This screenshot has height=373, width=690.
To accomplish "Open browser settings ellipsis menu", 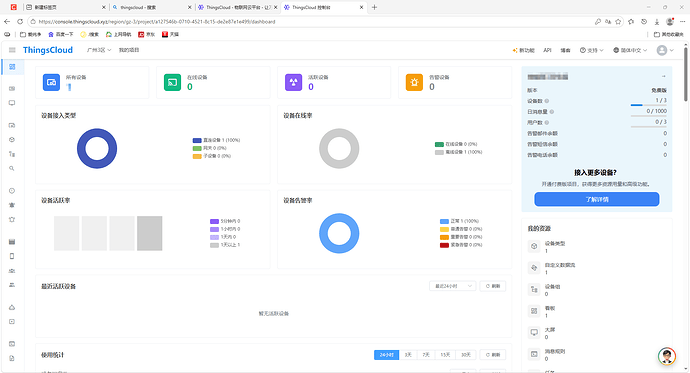I will [x=683, y=21].
